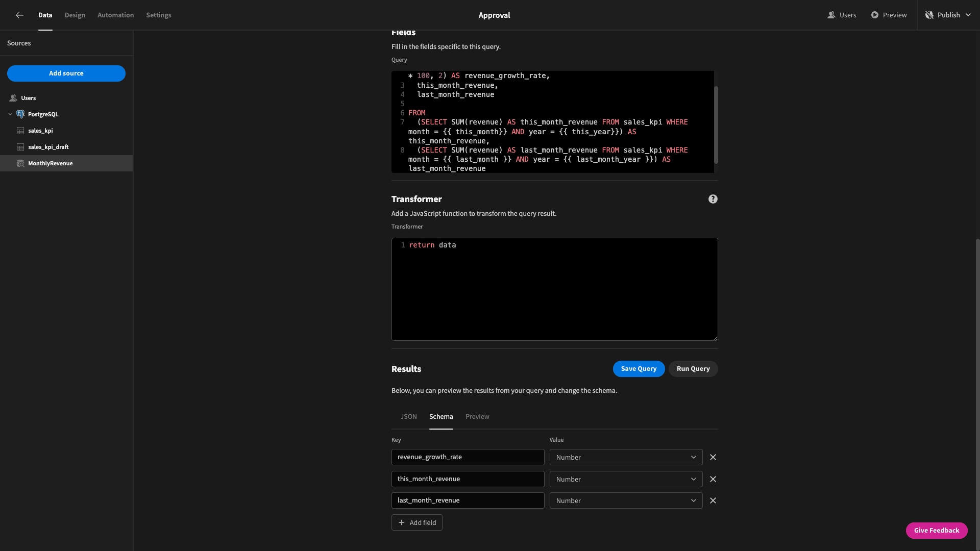Click the revenue_growth_rate key field
This screenshot has width=980, height=551.
468,458
